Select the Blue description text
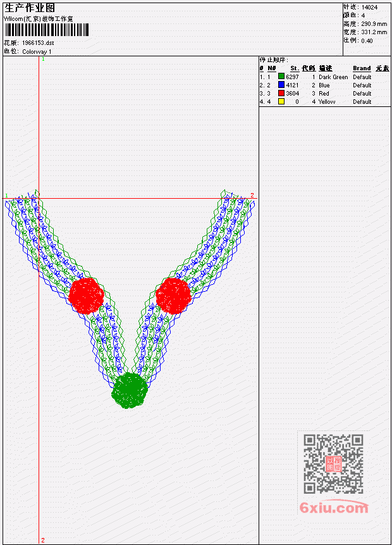This screenshot has width=392, height=545. point(324,85)
